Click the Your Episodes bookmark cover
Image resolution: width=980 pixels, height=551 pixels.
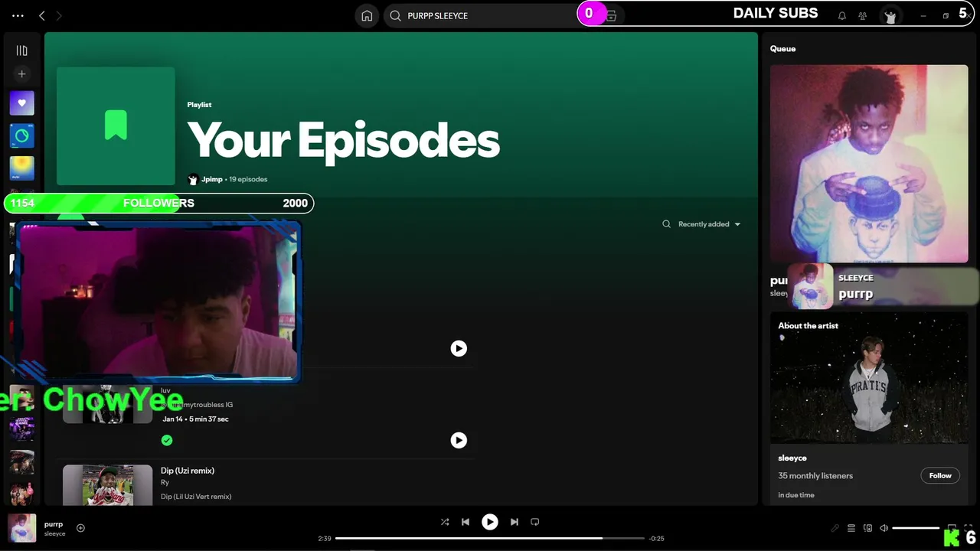[116, 126]
